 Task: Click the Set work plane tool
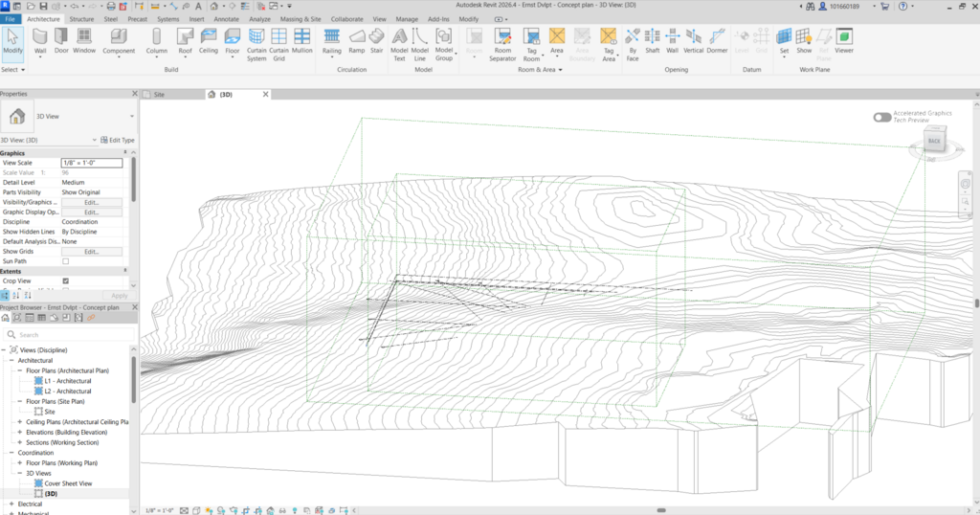point(784,42)
